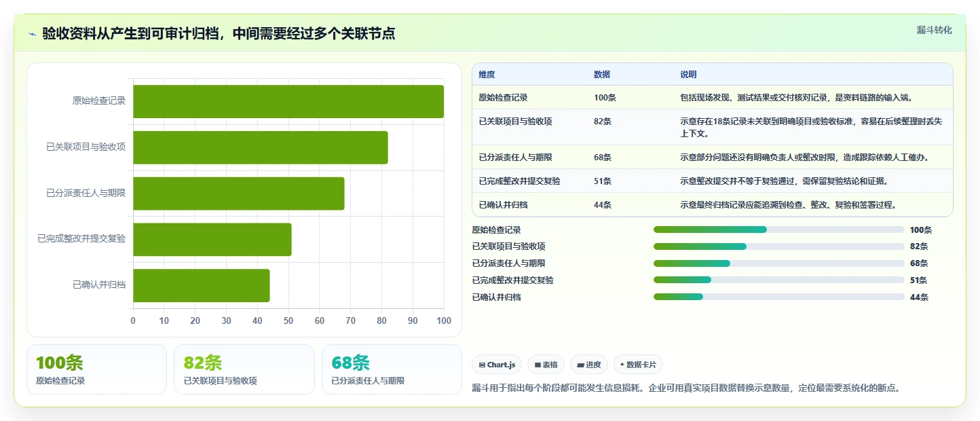
Task: Click description starting 示意存在18条记录
Action: click(812, 127)
